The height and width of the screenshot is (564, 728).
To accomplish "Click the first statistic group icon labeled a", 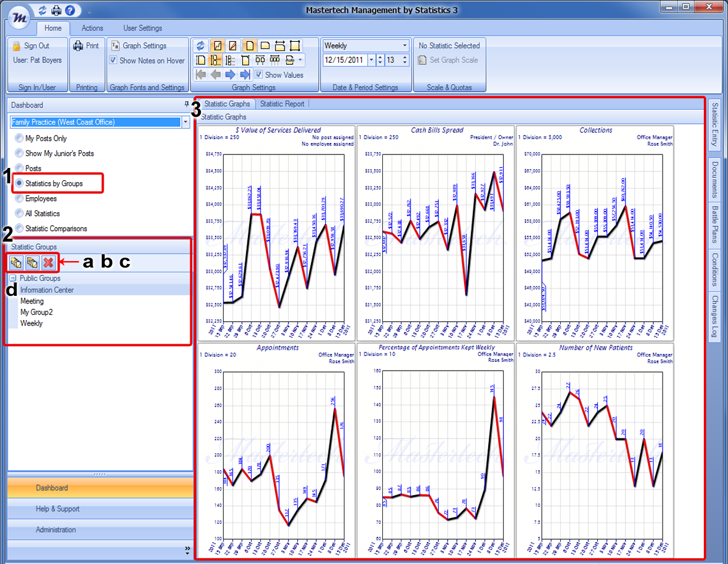I will (x=16, y=262).
